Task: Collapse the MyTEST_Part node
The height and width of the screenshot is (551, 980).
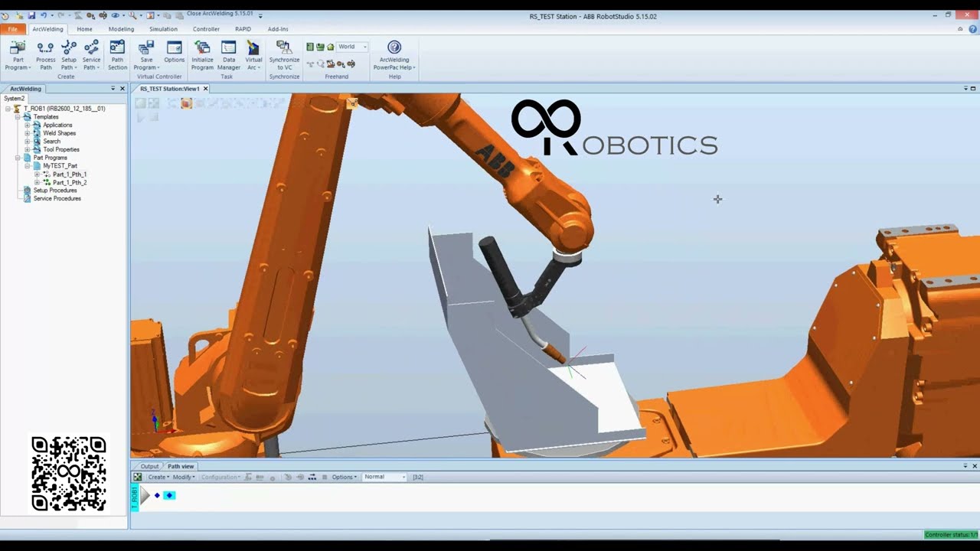Action: click(27, 166)
